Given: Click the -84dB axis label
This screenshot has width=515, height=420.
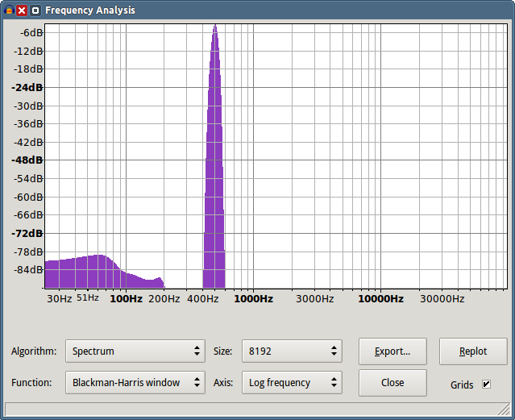Looking at the screenshot, I should (28, 270).
